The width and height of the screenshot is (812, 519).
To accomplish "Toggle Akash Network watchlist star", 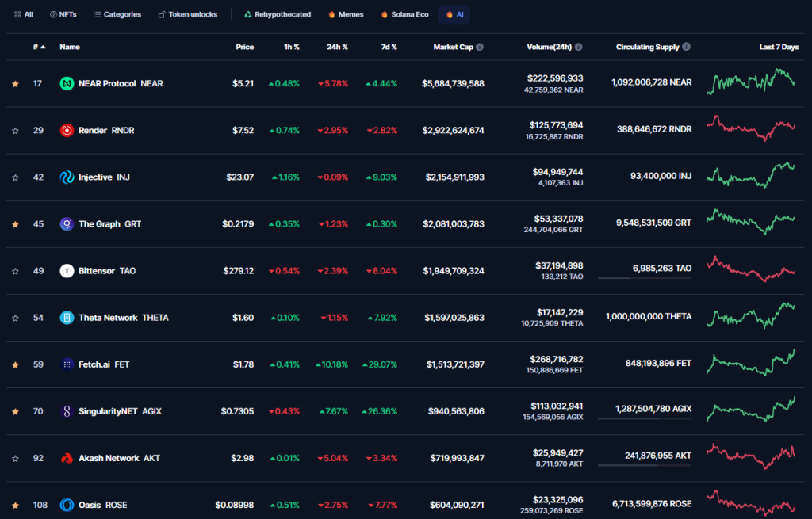I will (x=16, y=459).
